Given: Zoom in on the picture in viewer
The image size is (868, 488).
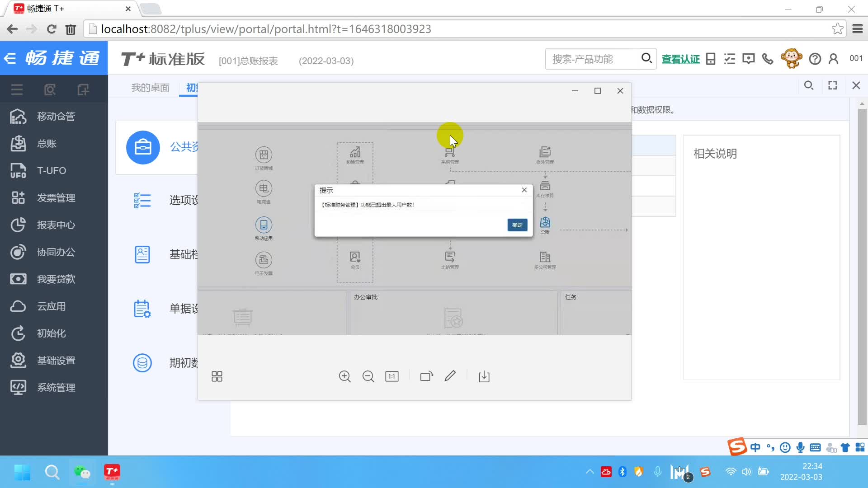Looking at the screenshot, I should pos(345,376).
